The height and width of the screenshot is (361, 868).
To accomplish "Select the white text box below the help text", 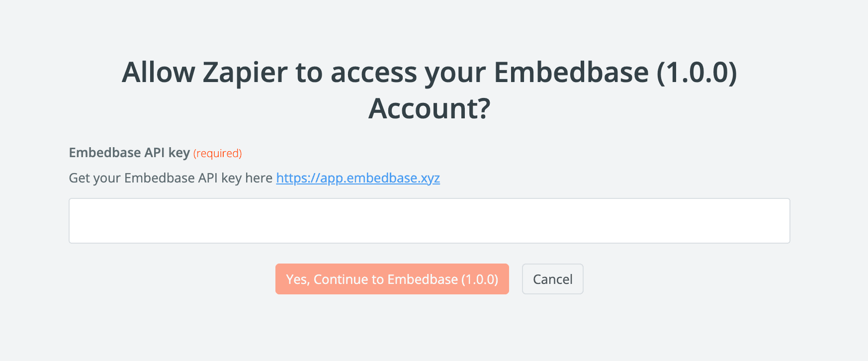I will point(429,221).
